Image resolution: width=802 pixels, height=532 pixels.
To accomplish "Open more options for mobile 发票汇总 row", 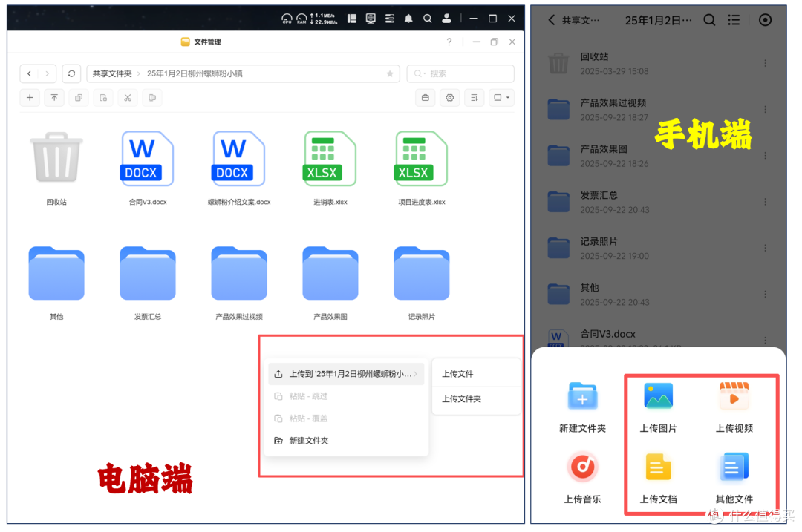I will click(x=765, y=202).
